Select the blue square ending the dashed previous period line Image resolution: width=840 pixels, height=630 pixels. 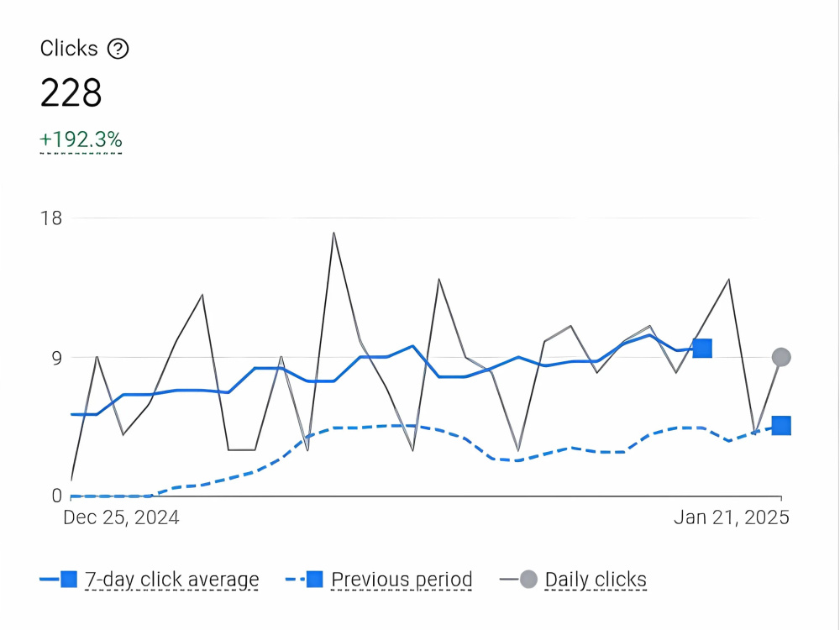pos(781,426)
